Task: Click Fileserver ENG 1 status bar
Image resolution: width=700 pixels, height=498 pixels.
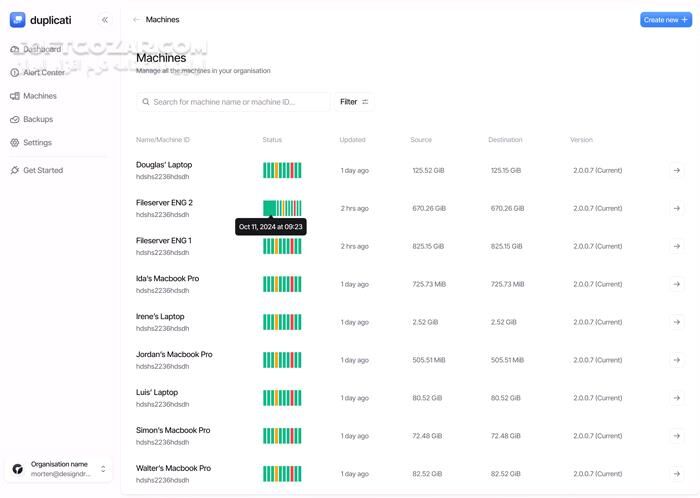Action: tap(282, 247)
